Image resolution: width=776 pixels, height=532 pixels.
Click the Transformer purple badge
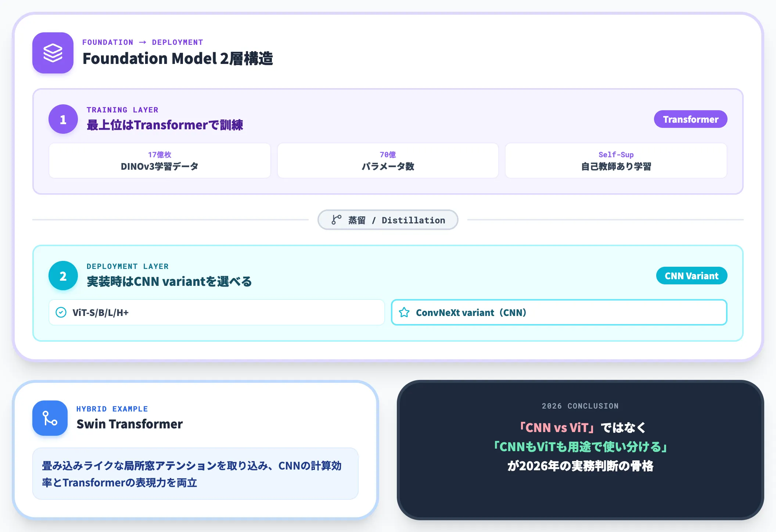tap(690, 119)
